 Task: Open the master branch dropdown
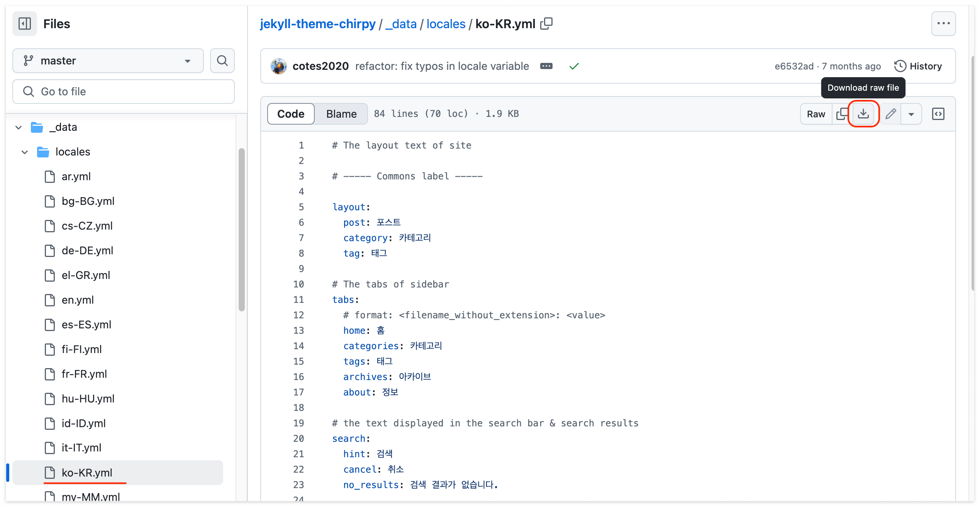(108, 61)
